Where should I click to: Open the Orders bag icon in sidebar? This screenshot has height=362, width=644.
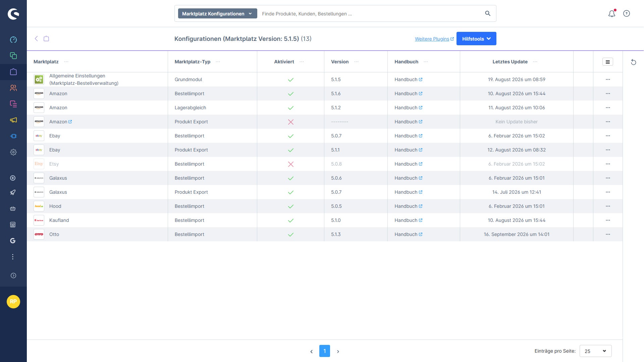[x=13, y=72]
